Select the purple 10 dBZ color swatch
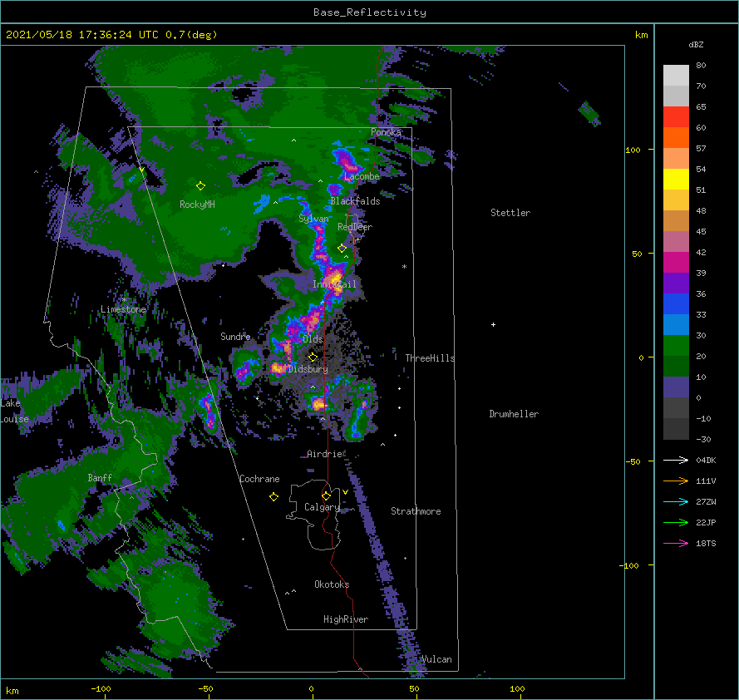 pos(676,387)
